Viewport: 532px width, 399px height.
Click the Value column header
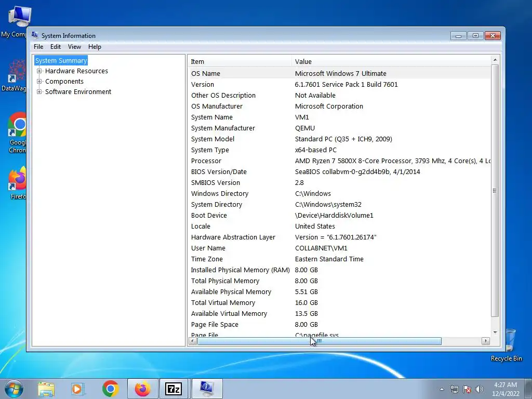[391, 61]
